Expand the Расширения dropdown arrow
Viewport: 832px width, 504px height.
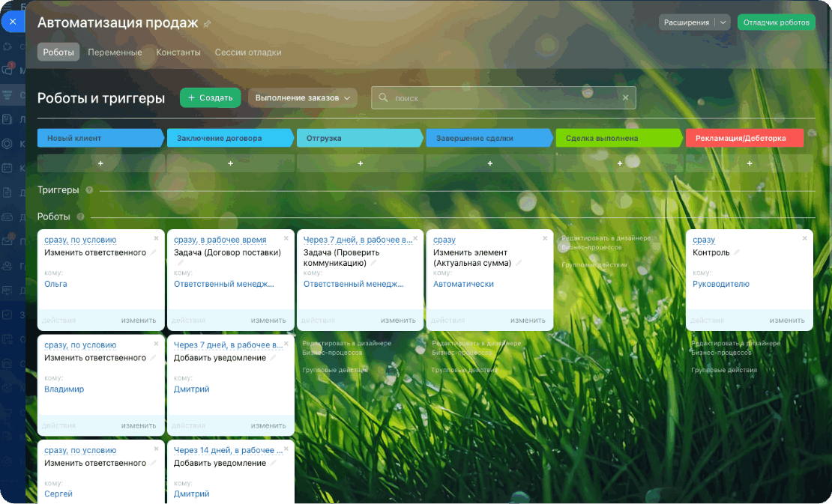(723, 22)
